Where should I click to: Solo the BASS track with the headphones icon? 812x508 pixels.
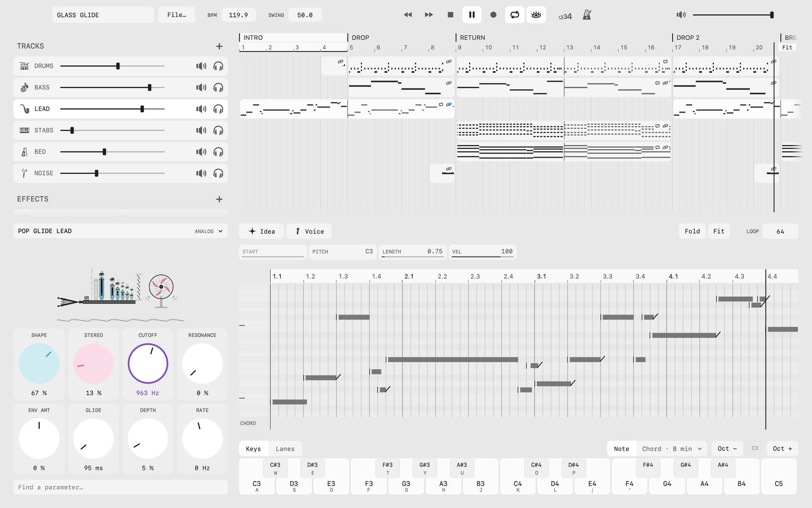218,88
